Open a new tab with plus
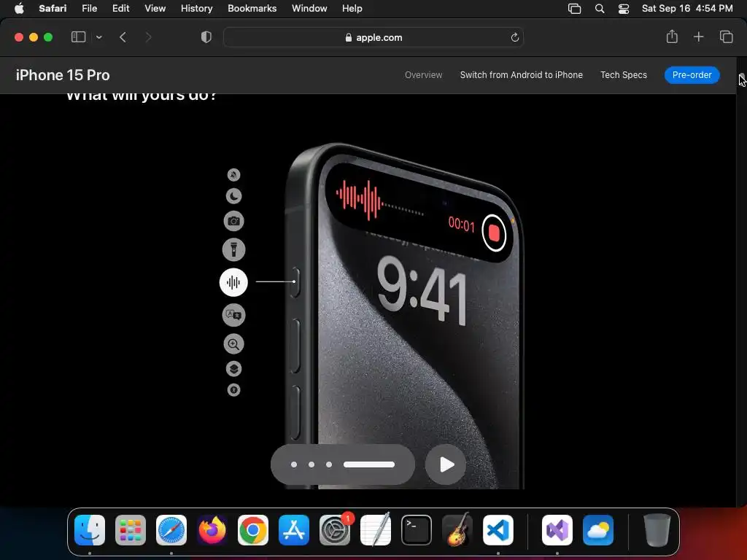The width and height of the screenshot is (747, 560). click(698, 36)
